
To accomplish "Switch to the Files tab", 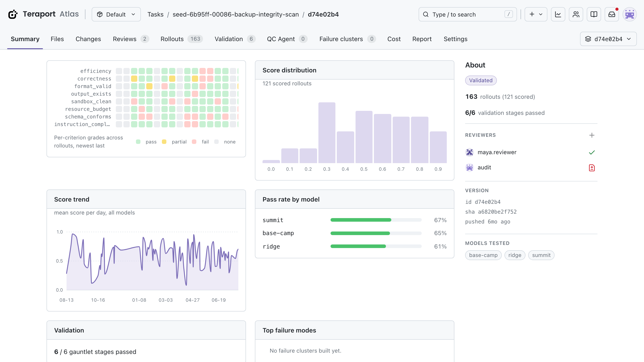I will tap(57, 39).
